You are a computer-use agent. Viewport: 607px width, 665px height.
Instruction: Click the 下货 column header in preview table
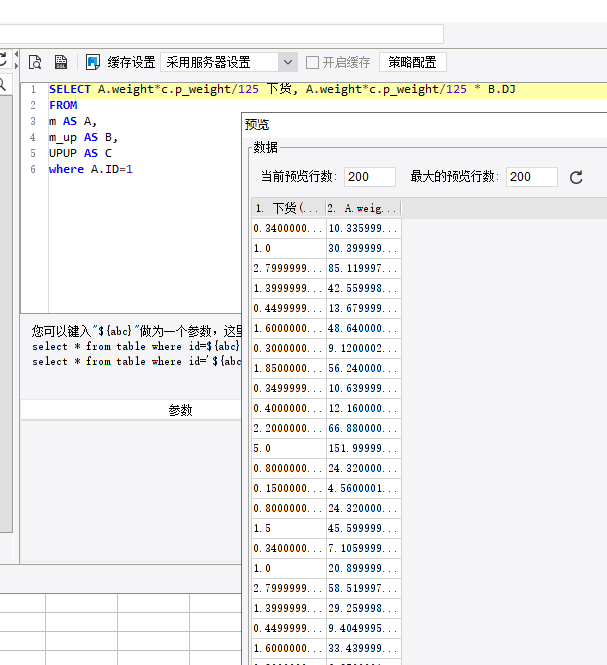coord(288,208)
